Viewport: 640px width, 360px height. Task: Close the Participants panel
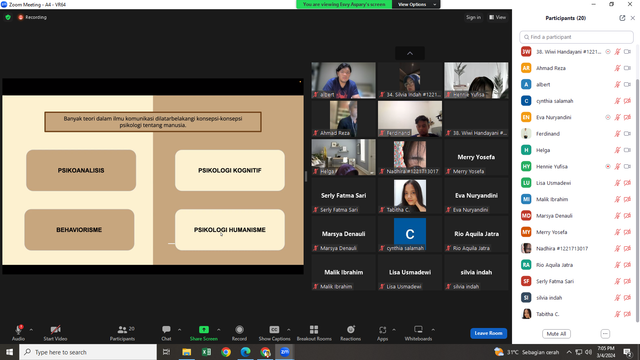[x=633, y=18]
